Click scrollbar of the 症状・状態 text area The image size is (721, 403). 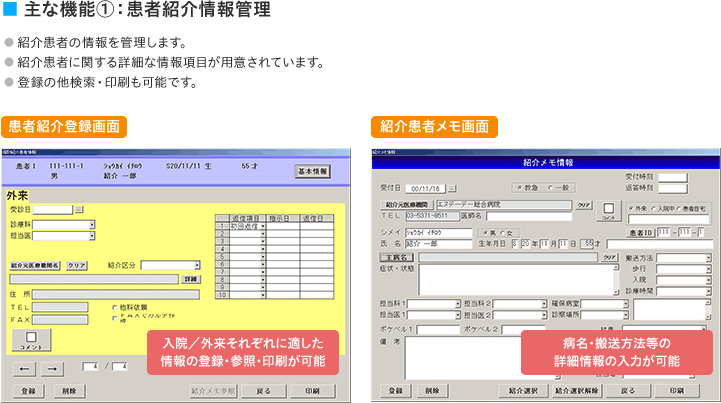pos(616,280)
